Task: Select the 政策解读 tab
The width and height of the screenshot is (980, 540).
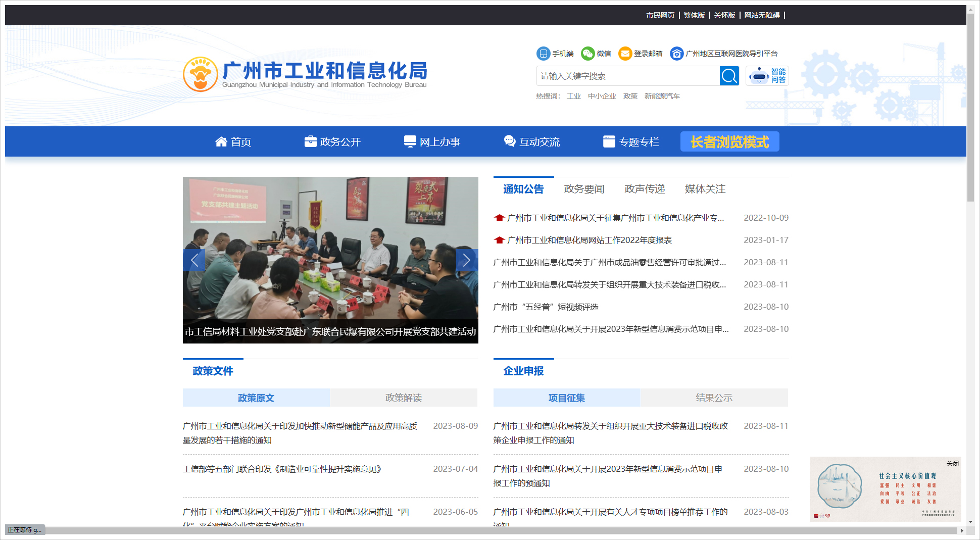Action: point(403,398)
